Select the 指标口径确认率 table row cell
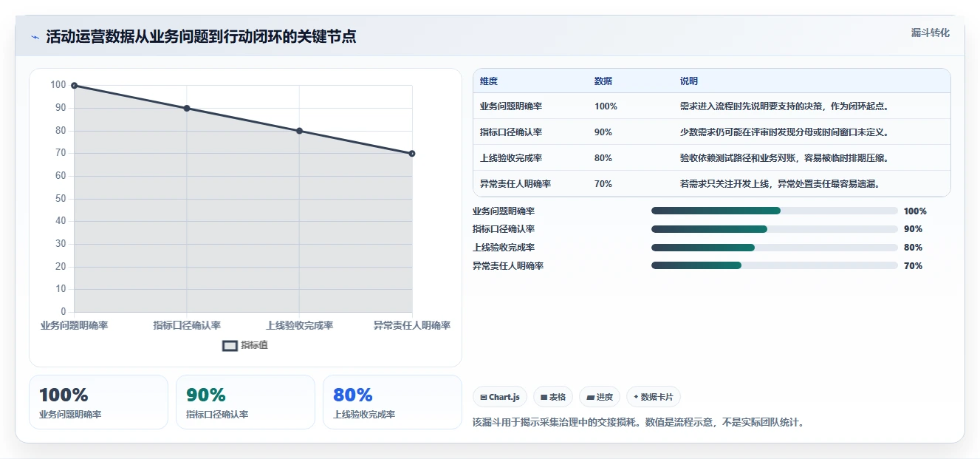Image resolution: width=980 pixels, height=459 pixels. pyautogui.click(x=511, y=132)
